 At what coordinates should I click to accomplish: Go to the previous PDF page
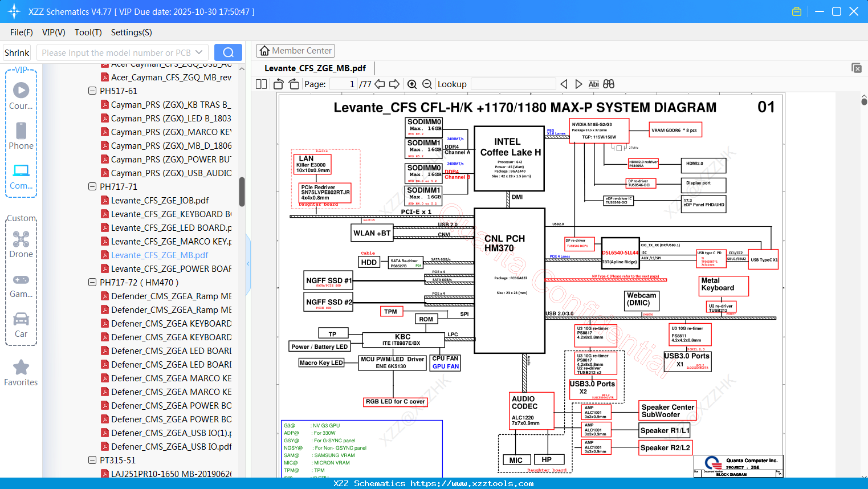tap(380, 84)
